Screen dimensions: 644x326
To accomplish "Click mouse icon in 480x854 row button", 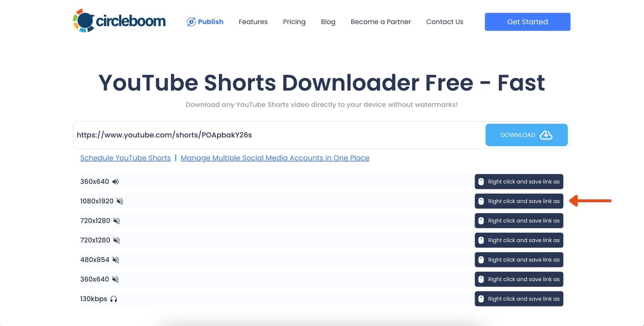I will [481, 260].
